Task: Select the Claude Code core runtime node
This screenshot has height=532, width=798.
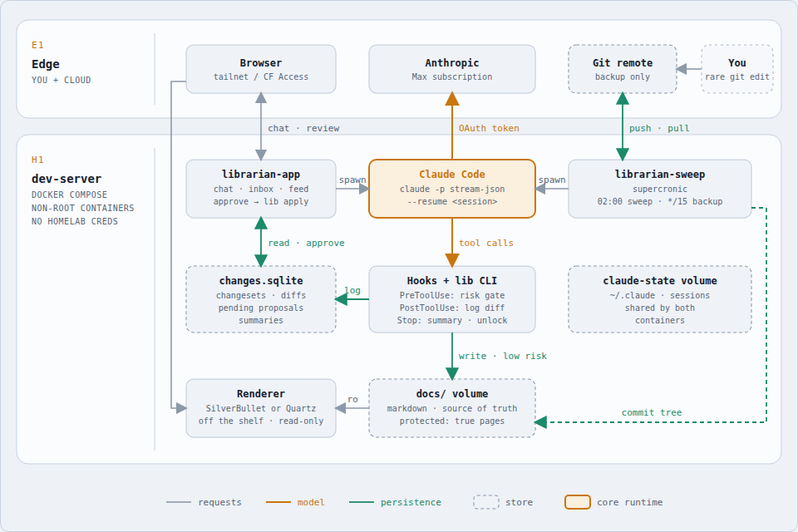Action: [452, 189]
